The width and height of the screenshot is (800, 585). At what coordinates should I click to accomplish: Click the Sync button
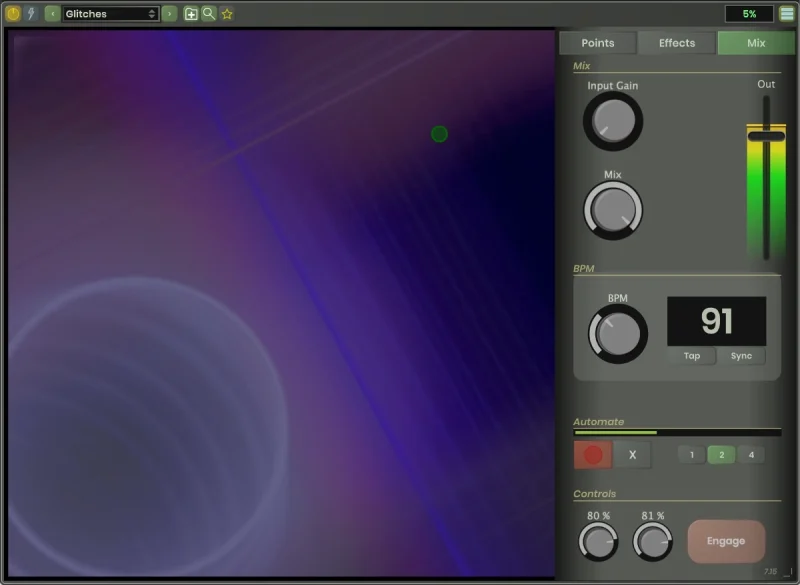(741, 356)
